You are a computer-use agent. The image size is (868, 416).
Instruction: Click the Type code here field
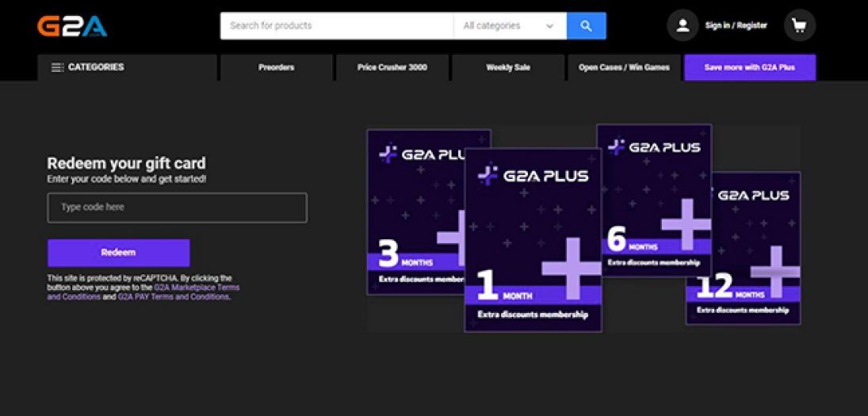[x=177, y=208]
